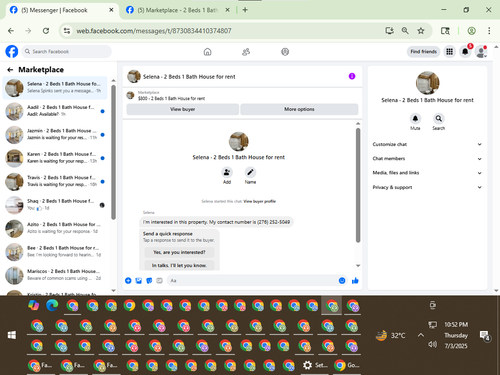Go back in browser history
Screen dimensions: 500x375
click(x=11, y=31)
